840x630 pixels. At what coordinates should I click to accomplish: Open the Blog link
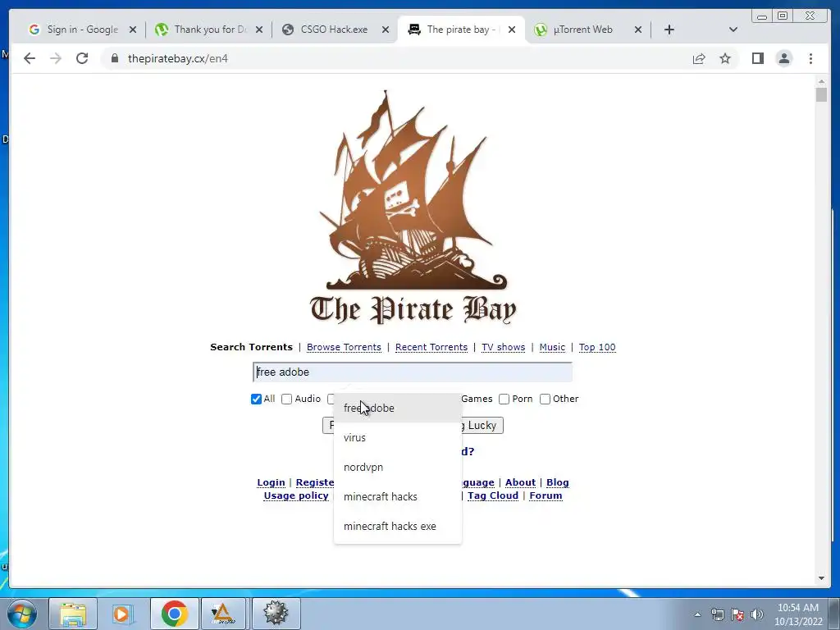click(x=557, y=482)
